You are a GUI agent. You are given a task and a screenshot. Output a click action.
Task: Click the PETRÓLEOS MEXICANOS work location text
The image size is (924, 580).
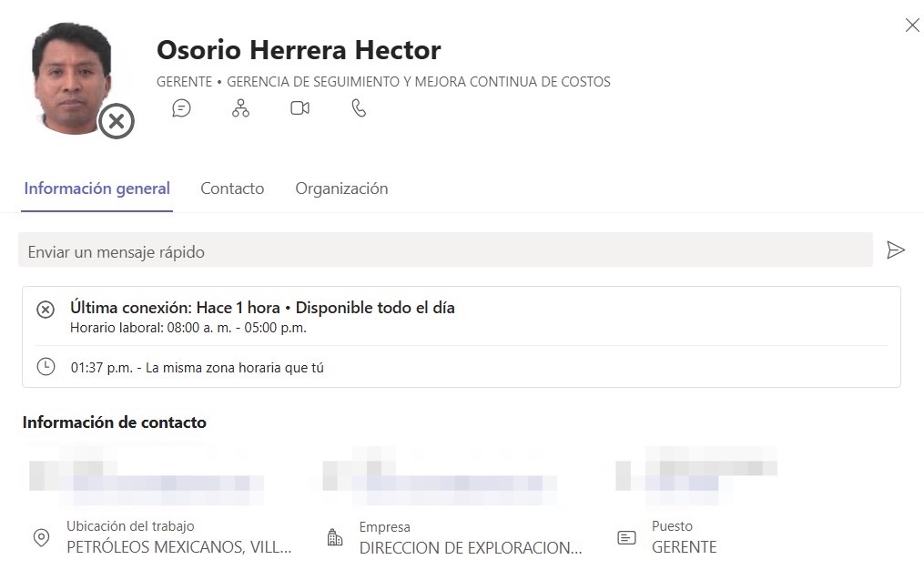point(178,547)
